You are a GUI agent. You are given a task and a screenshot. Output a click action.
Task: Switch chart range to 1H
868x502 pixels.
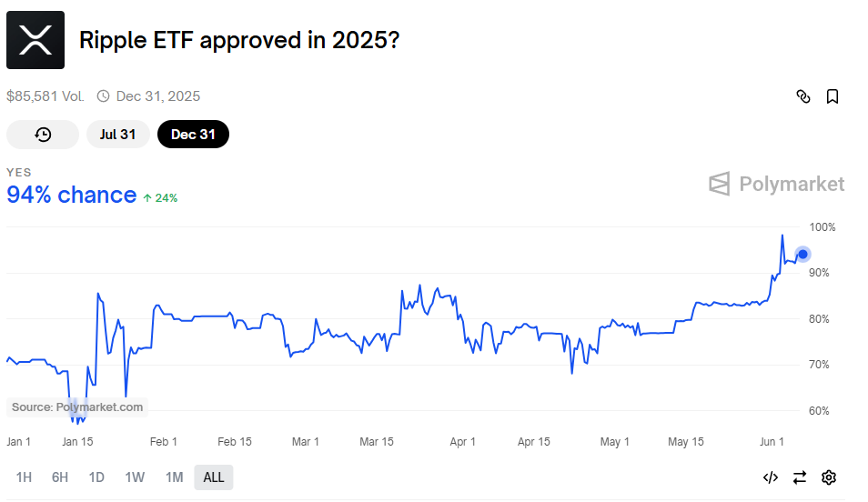coord(25,477)
